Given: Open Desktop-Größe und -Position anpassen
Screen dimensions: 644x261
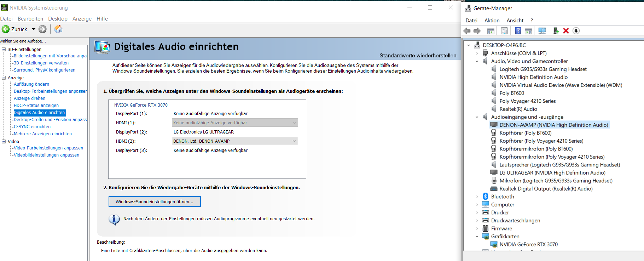Looking at the screenshot, I should point(50,120).
